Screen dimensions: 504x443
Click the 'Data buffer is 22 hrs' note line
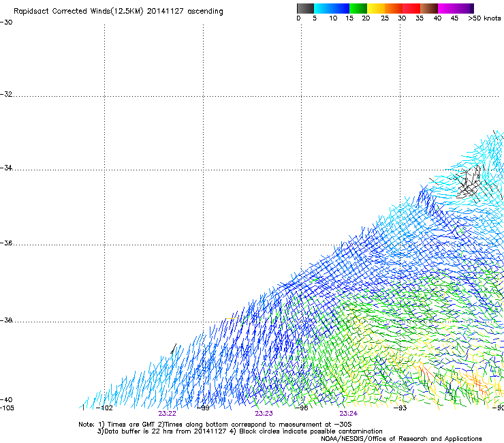[x=240, y=431]
